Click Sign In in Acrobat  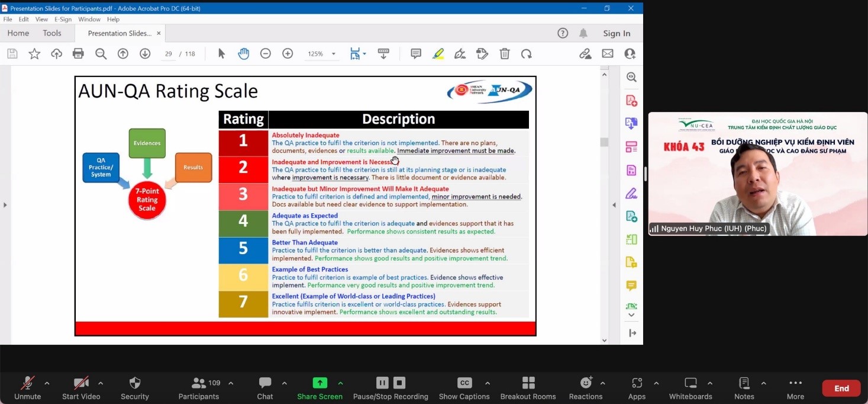617,33
